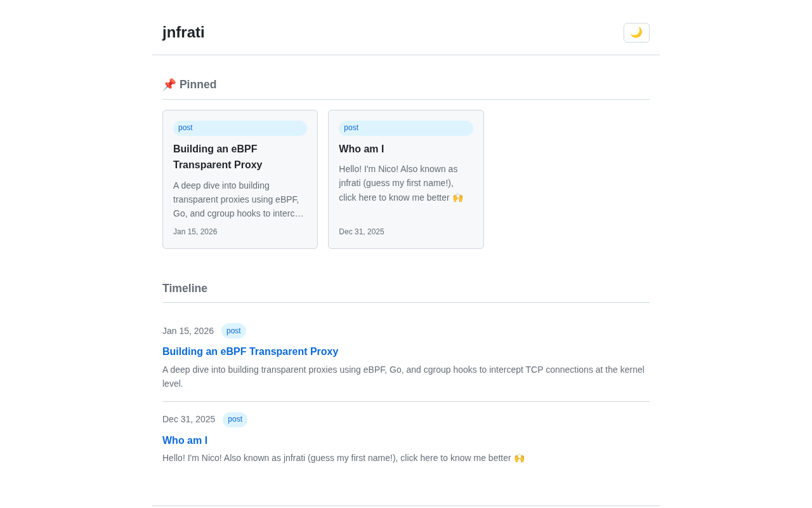The height and width of the screenshot is (508, 812).
Task: Go to the jnfrati site title
Action: (x=183, y=32)
